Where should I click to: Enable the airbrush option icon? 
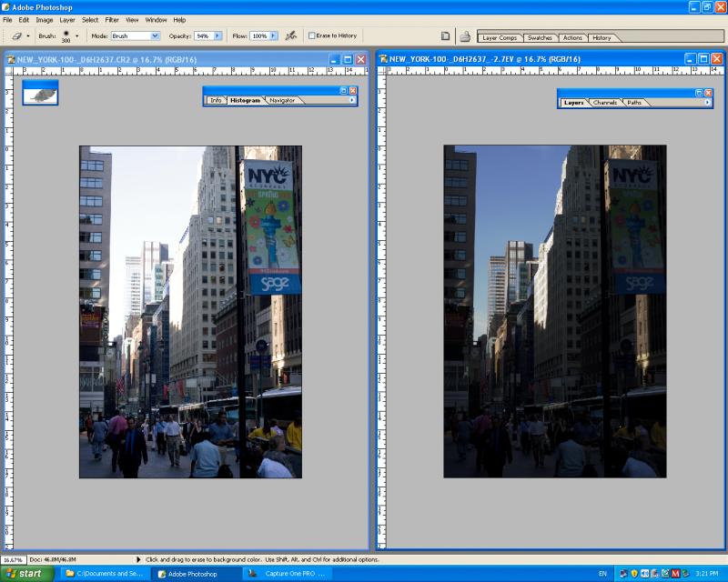coord(290,35)
